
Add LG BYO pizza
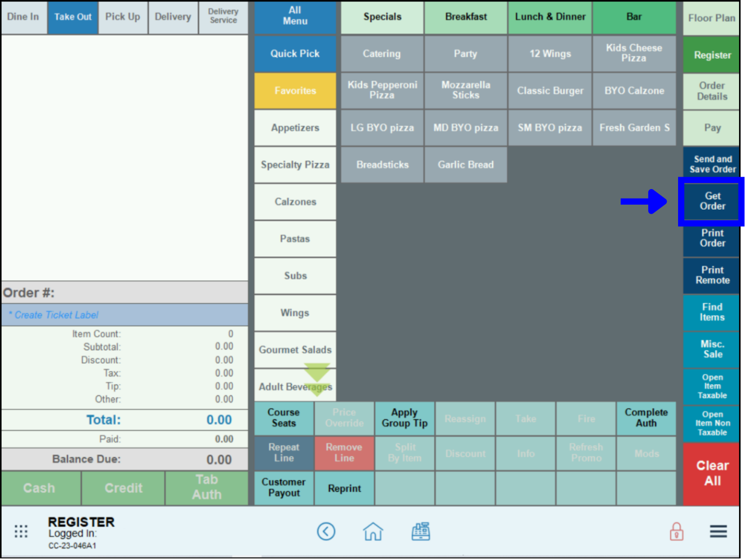coord(382,128)
